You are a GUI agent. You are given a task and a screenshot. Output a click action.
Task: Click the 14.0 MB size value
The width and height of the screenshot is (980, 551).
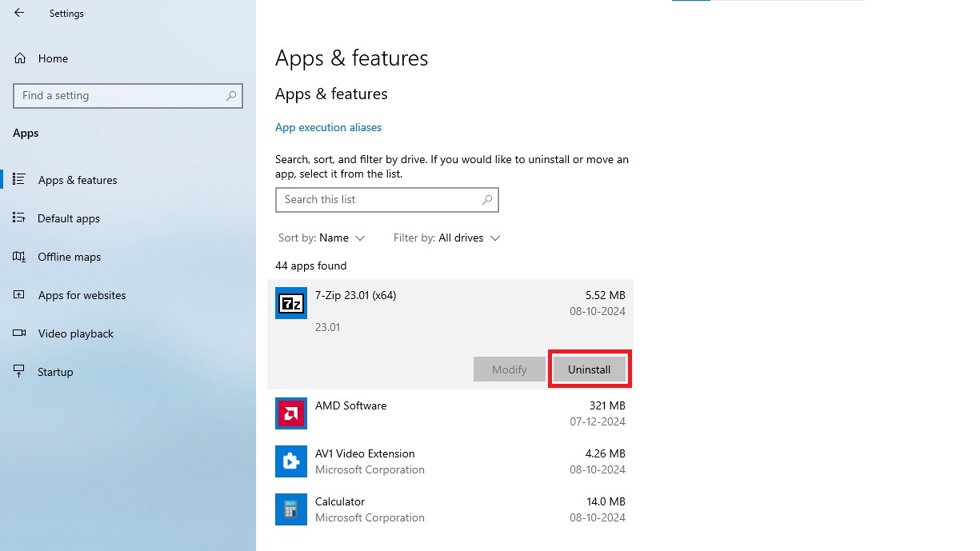pyautogui.click(x=606, y=501)
